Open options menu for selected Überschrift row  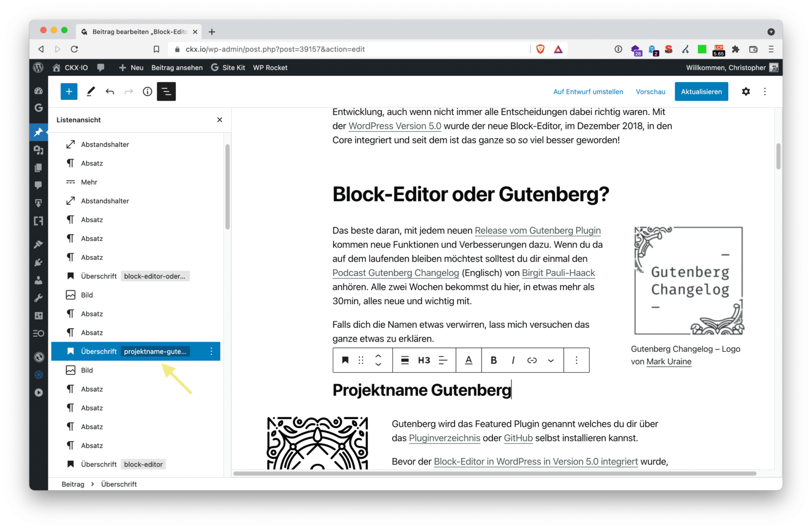tap(211, 351)
